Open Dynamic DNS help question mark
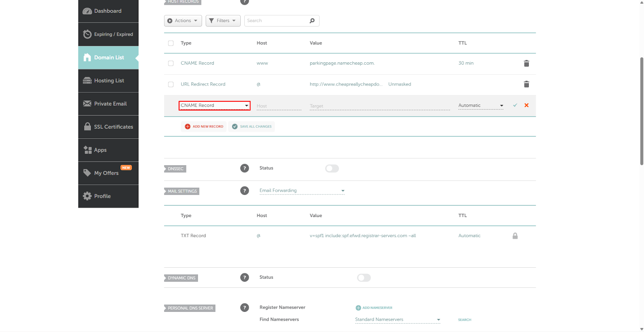 [244, 277]
